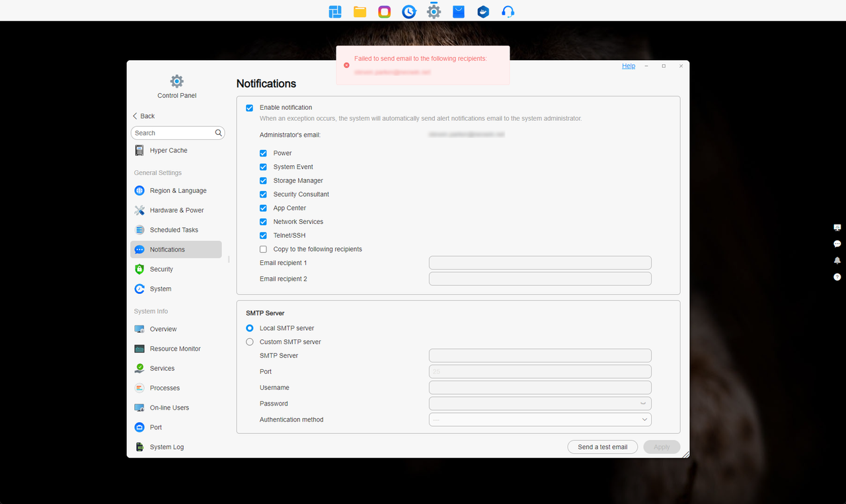The height and width of the screenshot is (504, 846).
Task: Select Custom SMTP server option
Action: pos(249,342)
